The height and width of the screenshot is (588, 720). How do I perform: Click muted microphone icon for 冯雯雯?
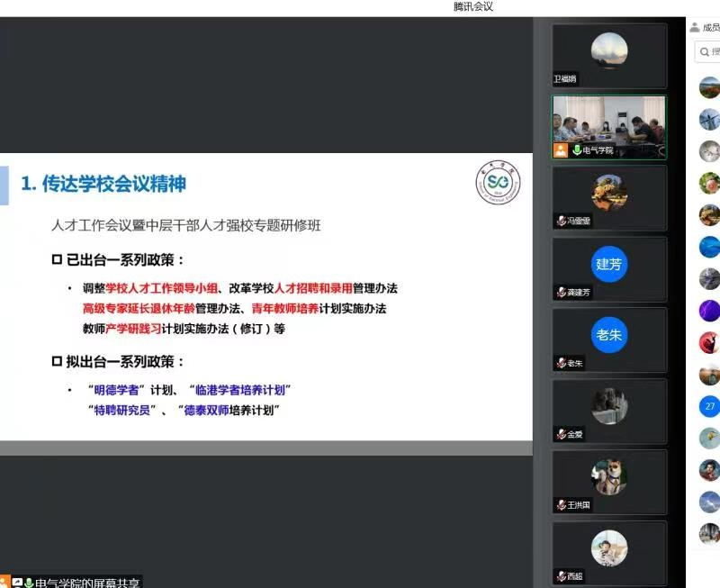point(561,221)
